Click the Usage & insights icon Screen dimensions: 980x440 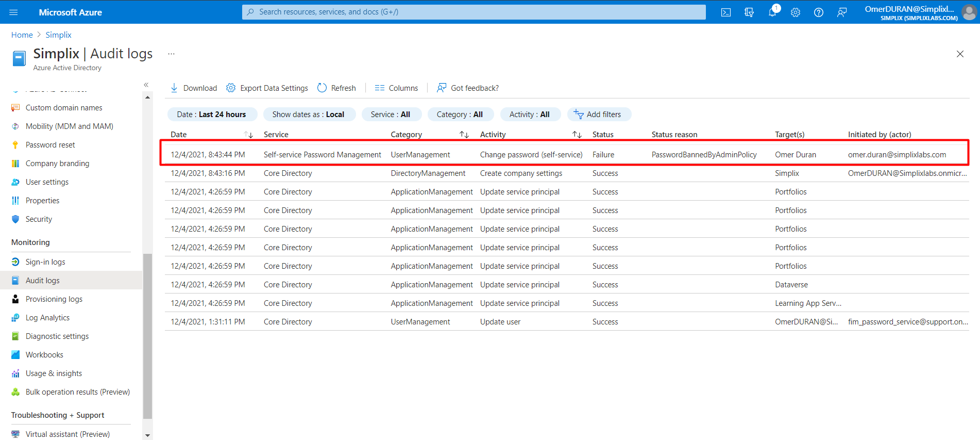[x=15, y=373]
